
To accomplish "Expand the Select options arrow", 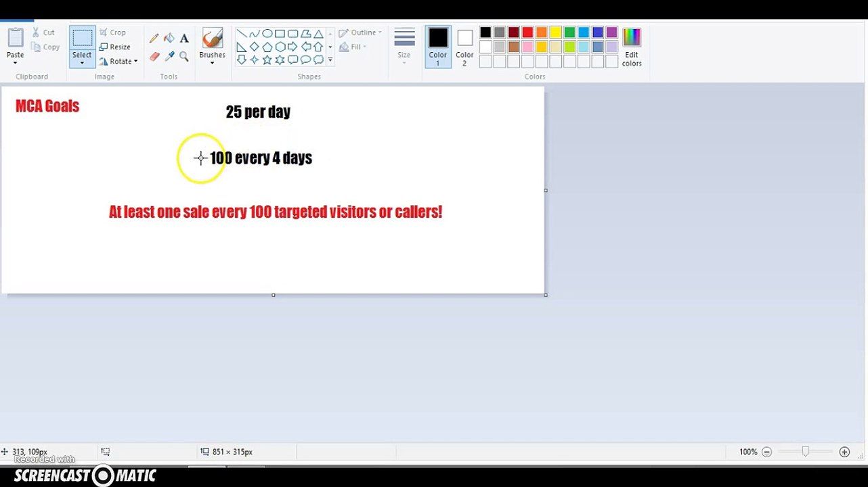I will [x=82, y=64].
